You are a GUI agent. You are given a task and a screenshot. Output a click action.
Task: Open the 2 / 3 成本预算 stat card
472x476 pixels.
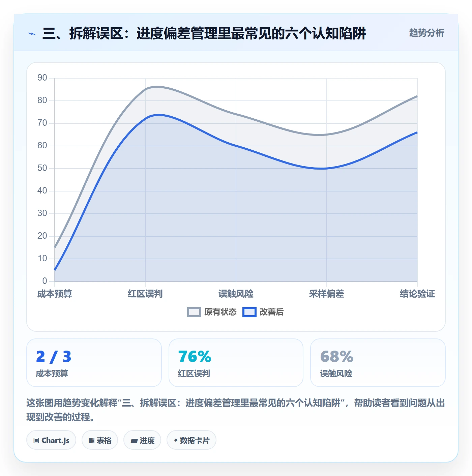pos(94,363)
